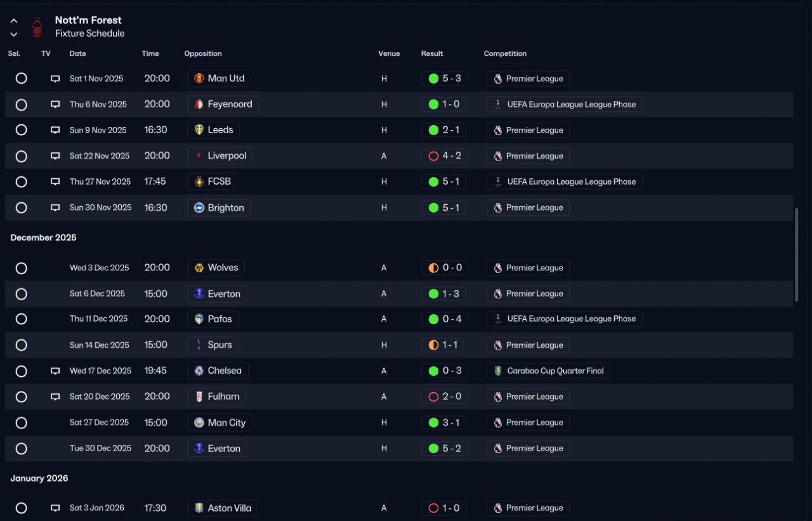Sort fixtures by the Date column header

[78, 53]
